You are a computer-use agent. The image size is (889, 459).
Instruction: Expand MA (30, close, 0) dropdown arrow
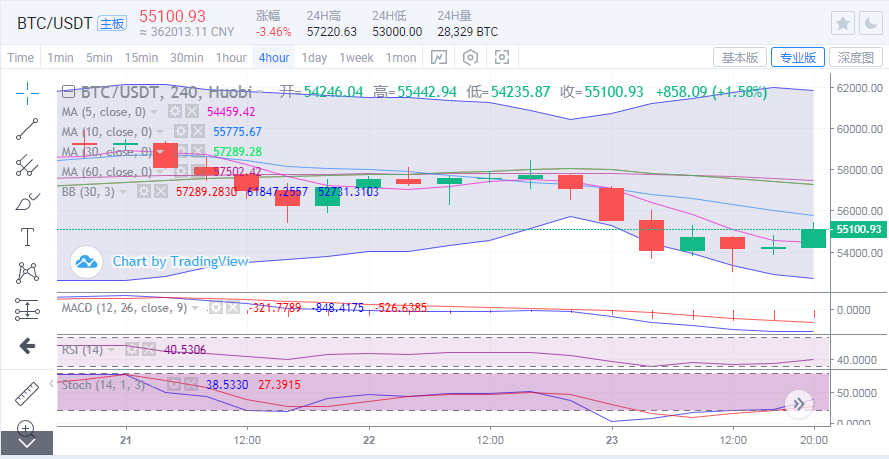[x=160, y=152]
